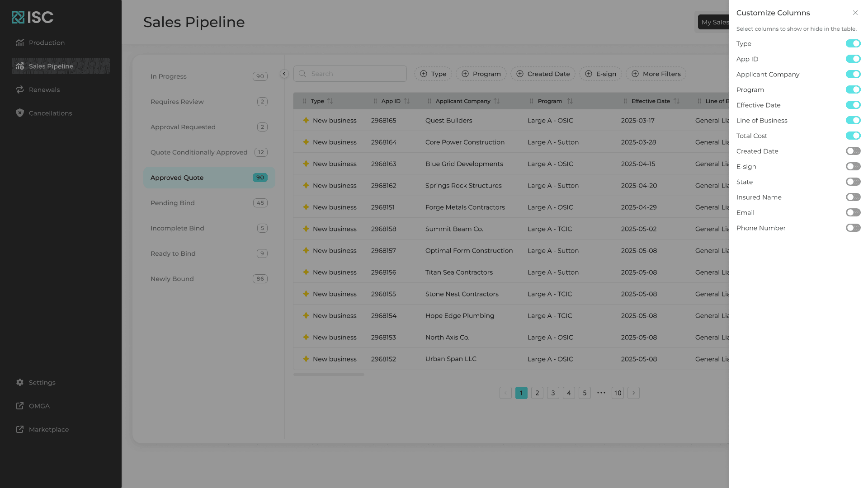Click the Program column drag handle
This screenshot has height=488, width=868.
tap(532, 101)
